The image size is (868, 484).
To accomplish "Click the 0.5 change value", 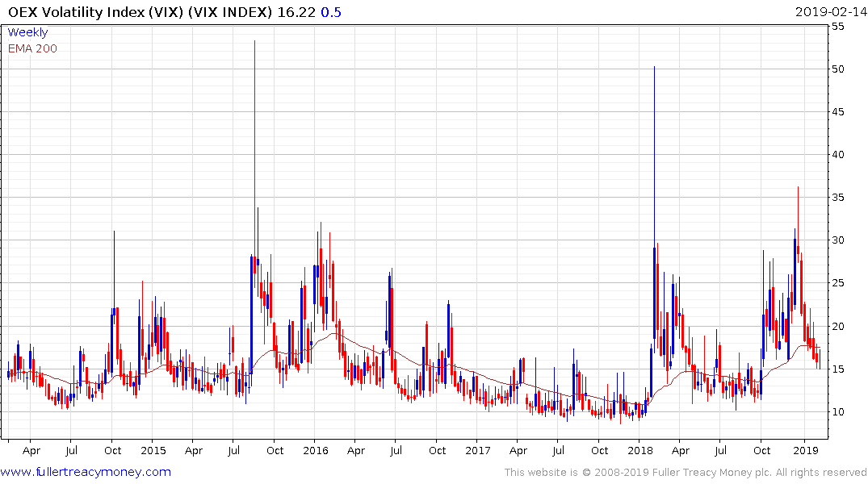I will coord(331,12).
